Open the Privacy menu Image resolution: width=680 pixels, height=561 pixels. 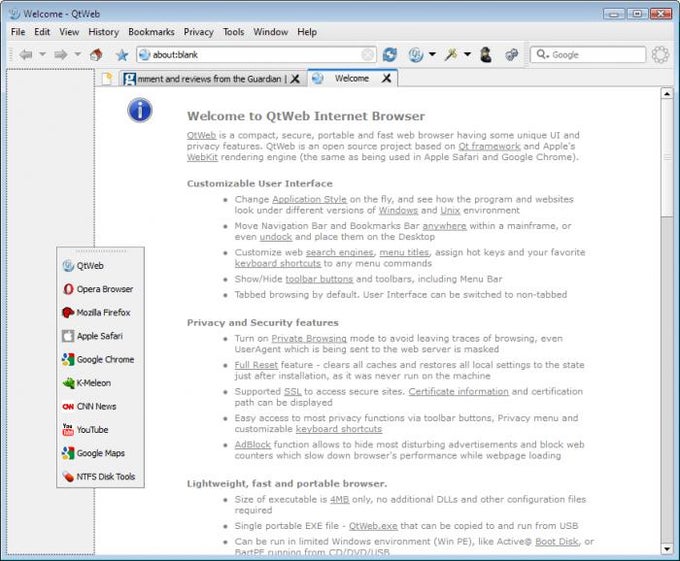(198, 32)
